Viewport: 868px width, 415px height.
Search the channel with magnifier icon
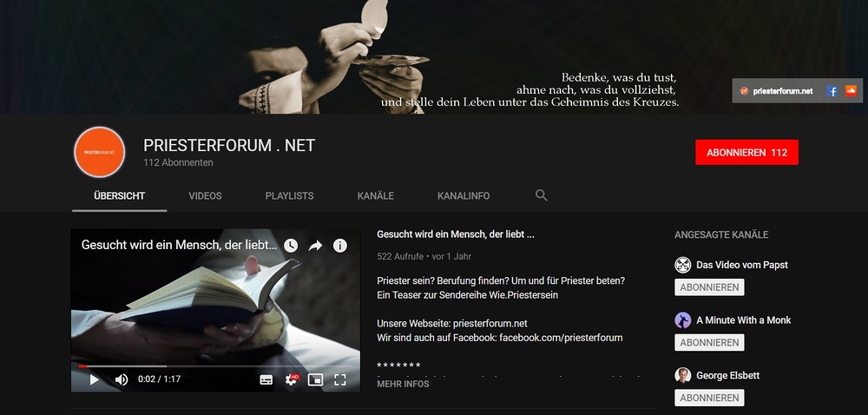542,195
